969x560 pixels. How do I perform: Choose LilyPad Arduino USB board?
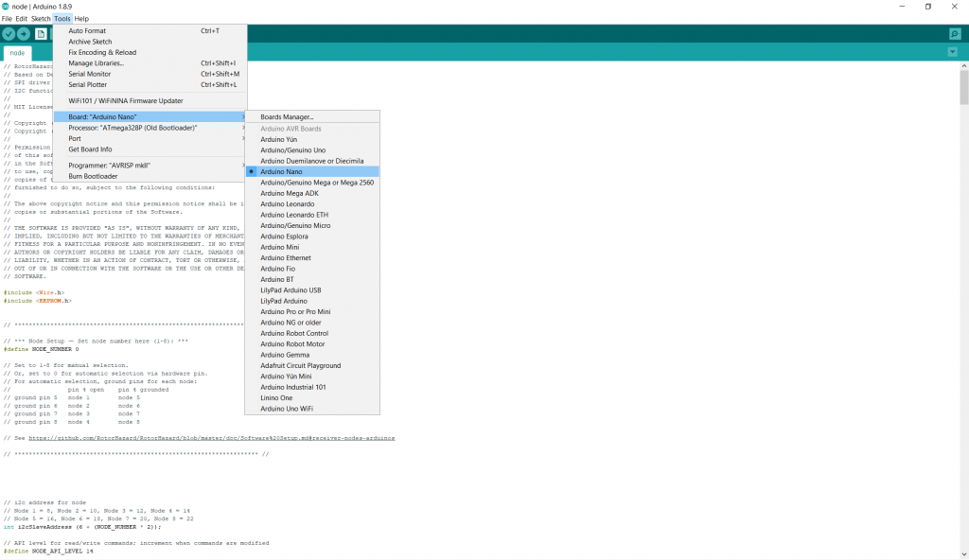[x=312, y=289]
